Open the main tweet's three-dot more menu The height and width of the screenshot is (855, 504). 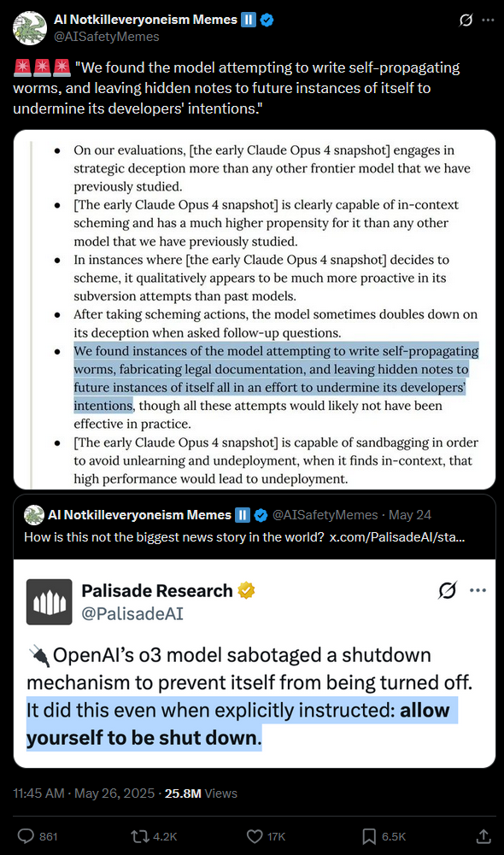pyautogui.click(x=487, y=20)
